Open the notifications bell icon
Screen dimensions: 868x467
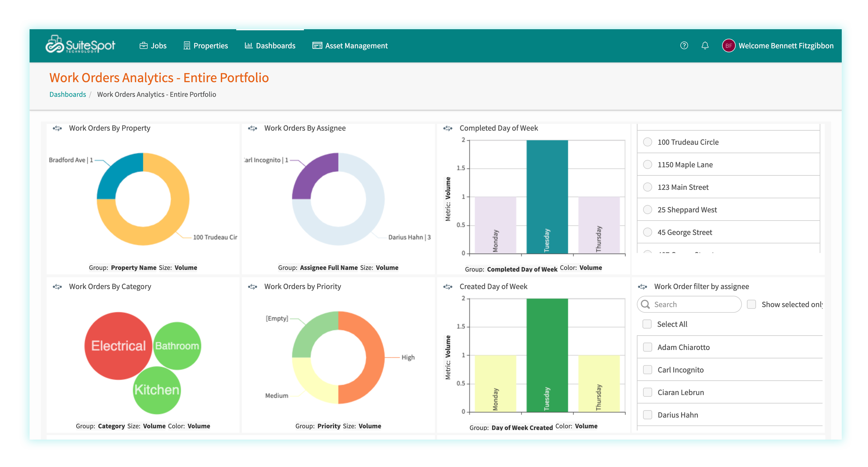pyautogui.click(x=705, y=45)
